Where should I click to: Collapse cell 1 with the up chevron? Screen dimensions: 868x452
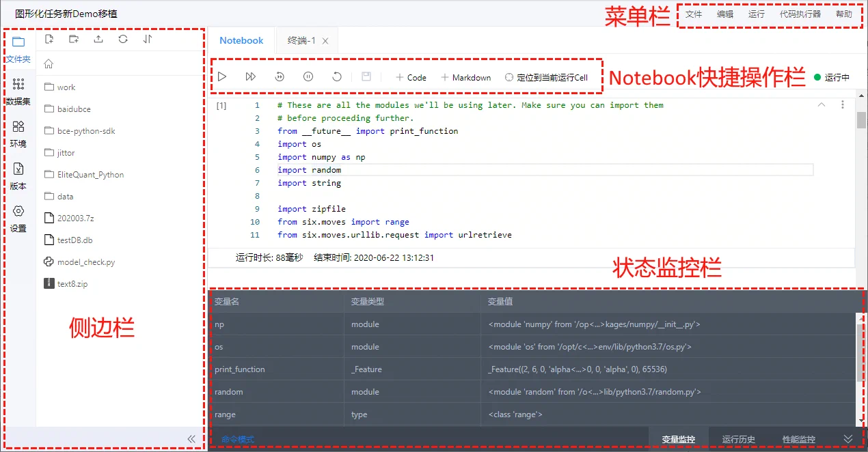click(x=822, y=105)
